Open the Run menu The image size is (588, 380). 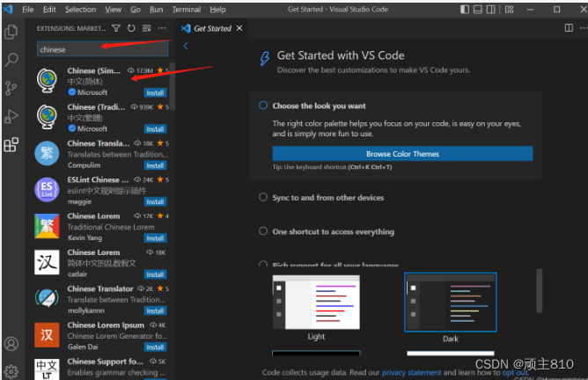(157, 10)
